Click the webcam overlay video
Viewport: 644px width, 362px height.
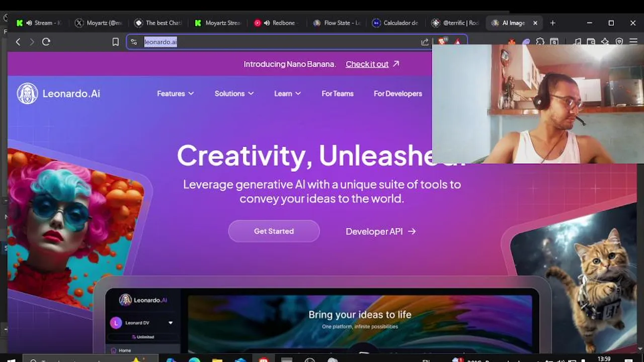(x=538, y=104)
